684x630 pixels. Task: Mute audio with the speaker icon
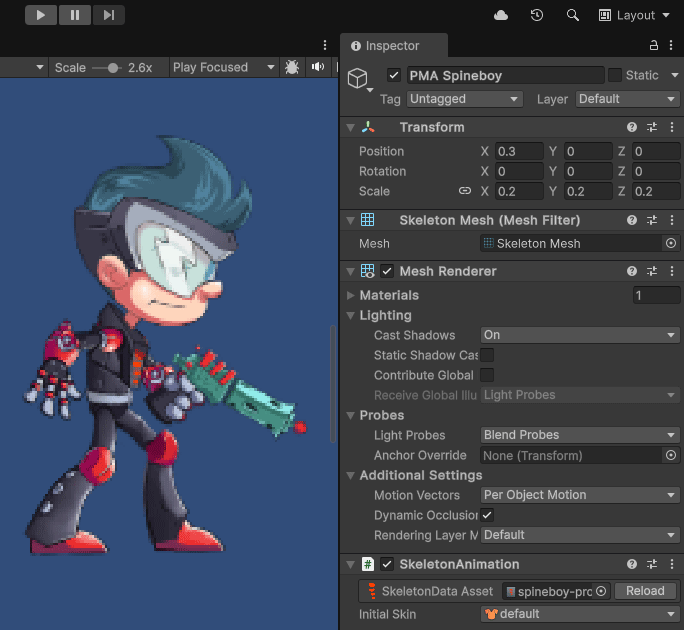click(318, 67)
